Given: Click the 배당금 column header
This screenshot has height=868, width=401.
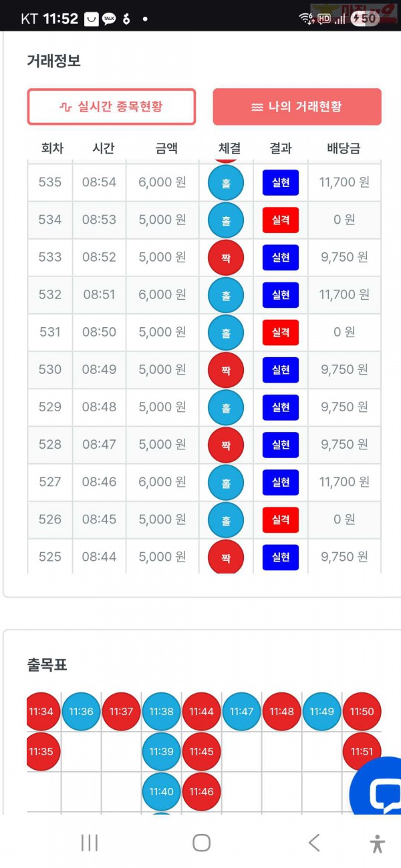Looking at the screenshot, I should 344,148.
